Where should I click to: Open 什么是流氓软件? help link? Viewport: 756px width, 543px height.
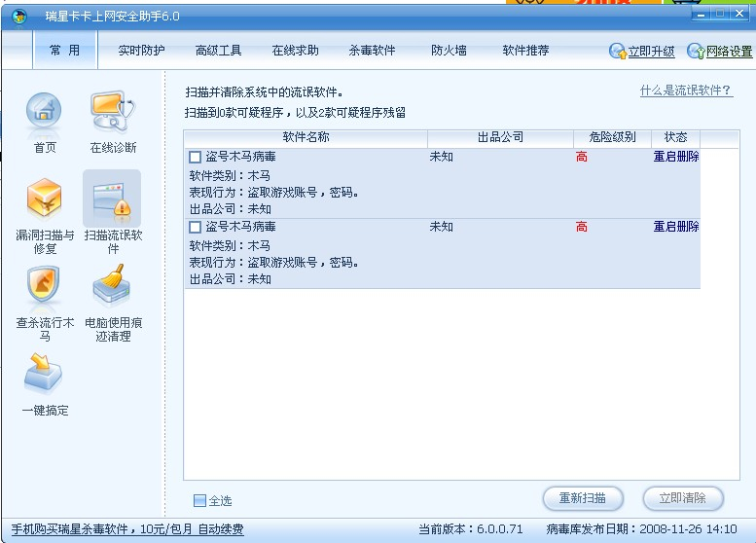686,90
